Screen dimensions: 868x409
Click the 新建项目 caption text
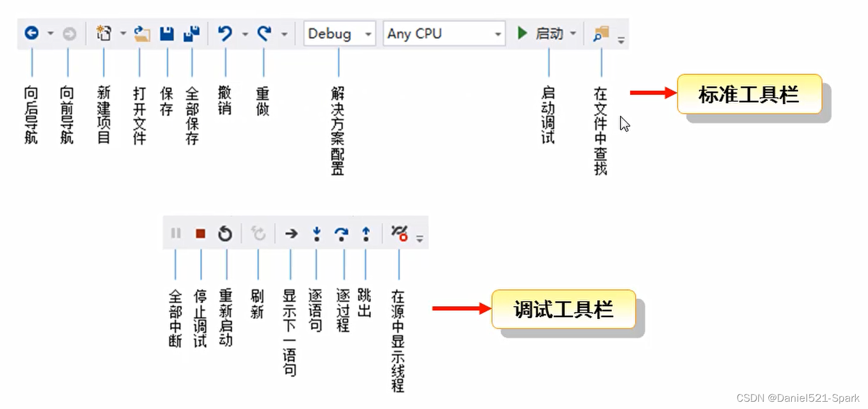(x=104, y=115)
